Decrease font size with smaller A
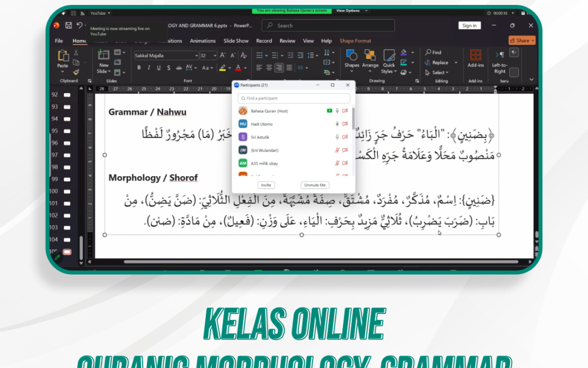This screenshot has width=588, height=368. [x=233, y=55]
